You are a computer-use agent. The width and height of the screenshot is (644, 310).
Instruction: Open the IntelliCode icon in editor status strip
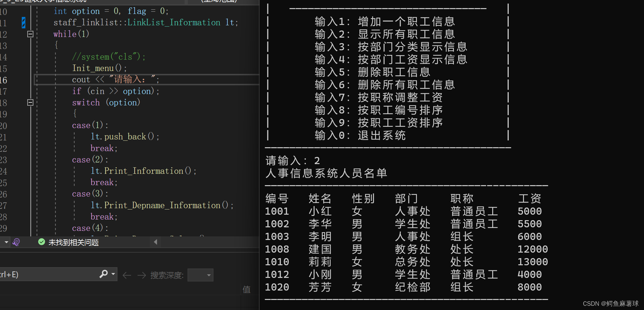click(16, 242)
